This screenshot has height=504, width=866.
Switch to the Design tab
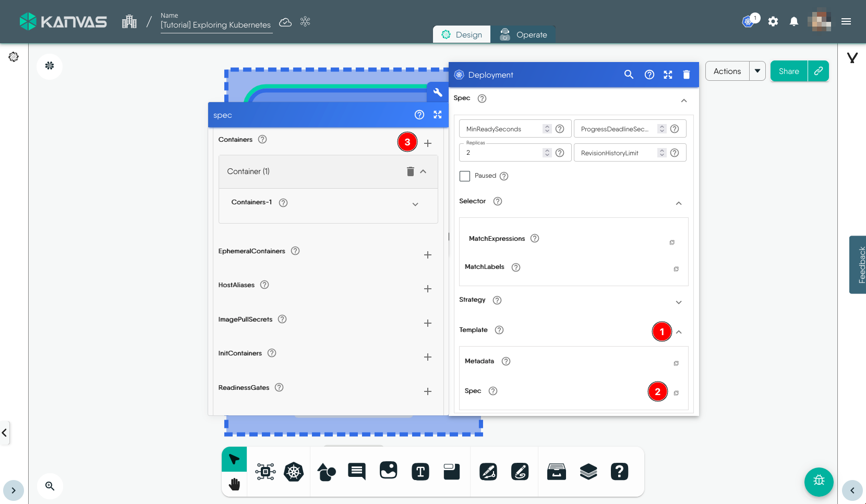pos(462,35)
